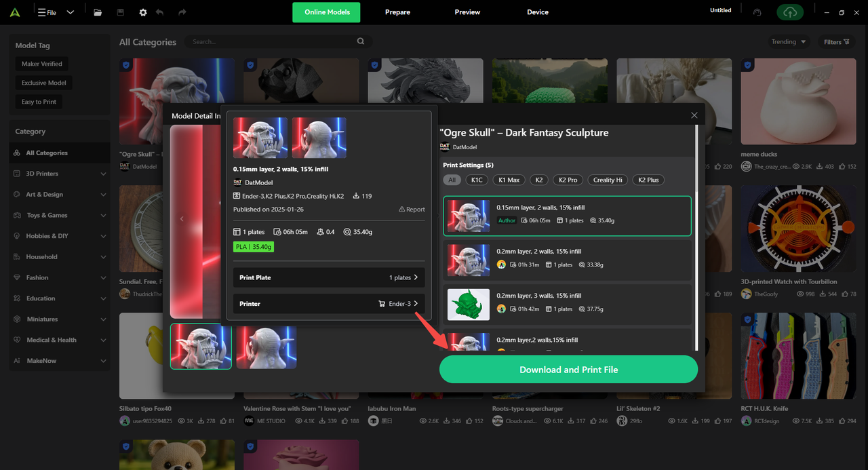Click the save disk icon

[x=121, y=12]
